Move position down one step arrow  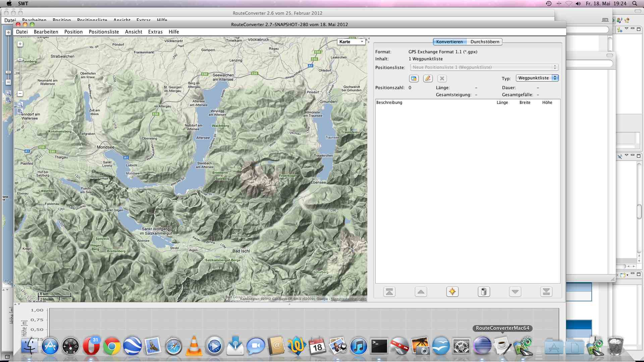[515, 292]
